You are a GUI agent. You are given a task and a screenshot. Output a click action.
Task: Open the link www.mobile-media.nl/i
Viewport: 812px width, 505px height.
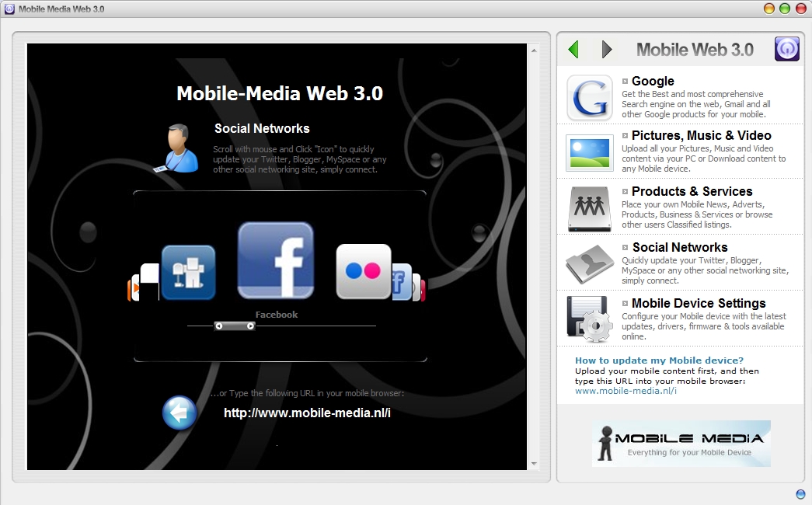click(626, 391)
